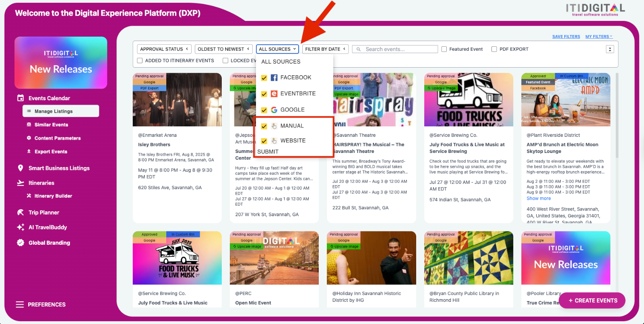Uncheck the Manual source checkbox

pyautogui.click(x=264, y=126)
